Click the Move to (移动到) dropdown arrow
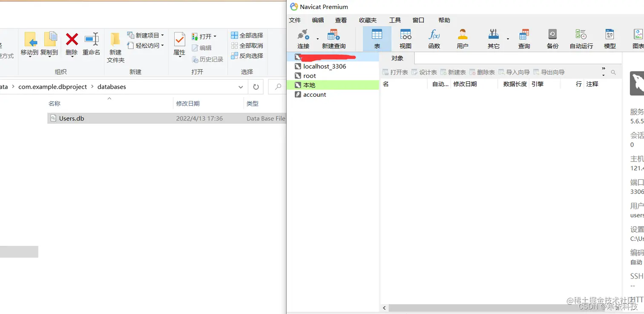 [30, 57]
